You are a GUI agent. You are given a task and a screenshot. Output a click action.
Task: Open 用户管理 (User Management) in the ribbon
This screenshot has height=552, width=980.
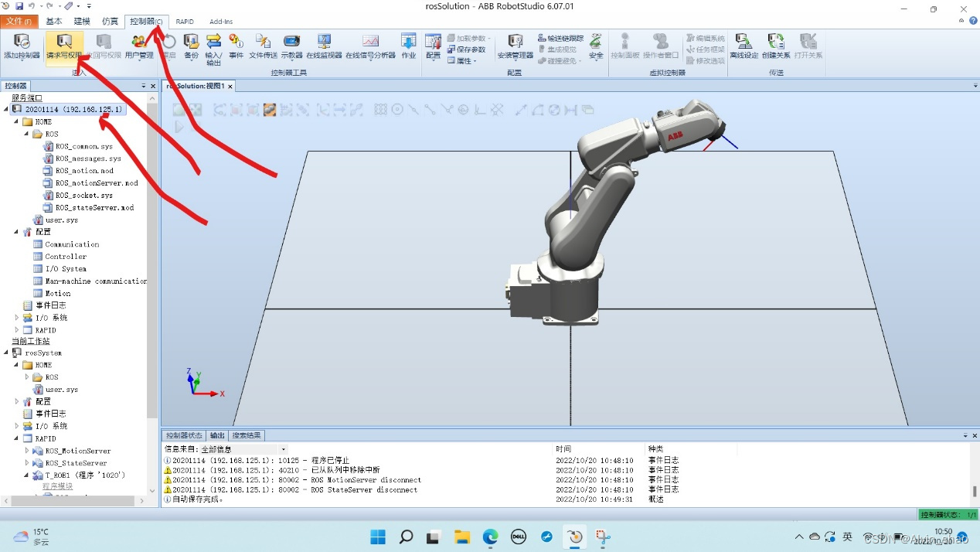(x=139, y=46)
